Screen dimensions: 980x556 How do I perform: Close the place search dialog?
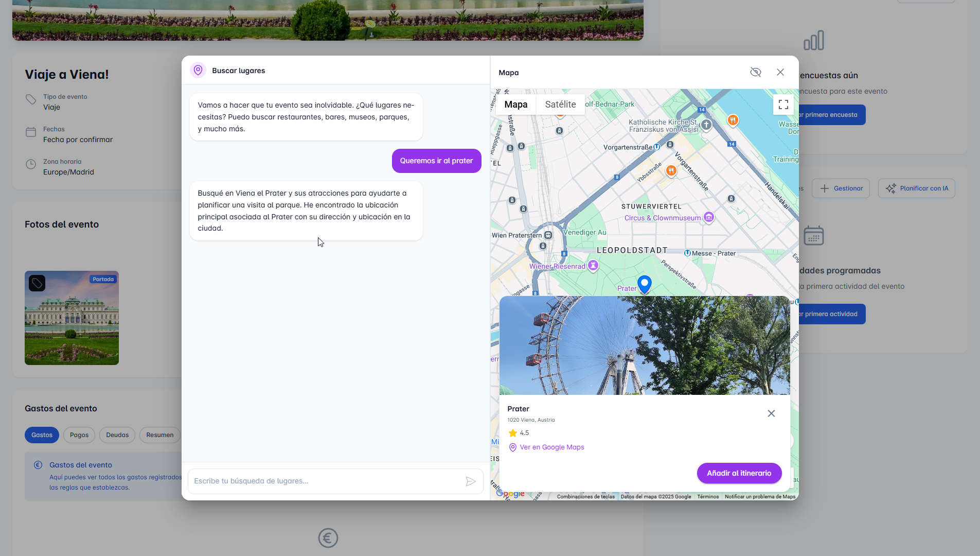pos(780,72)
